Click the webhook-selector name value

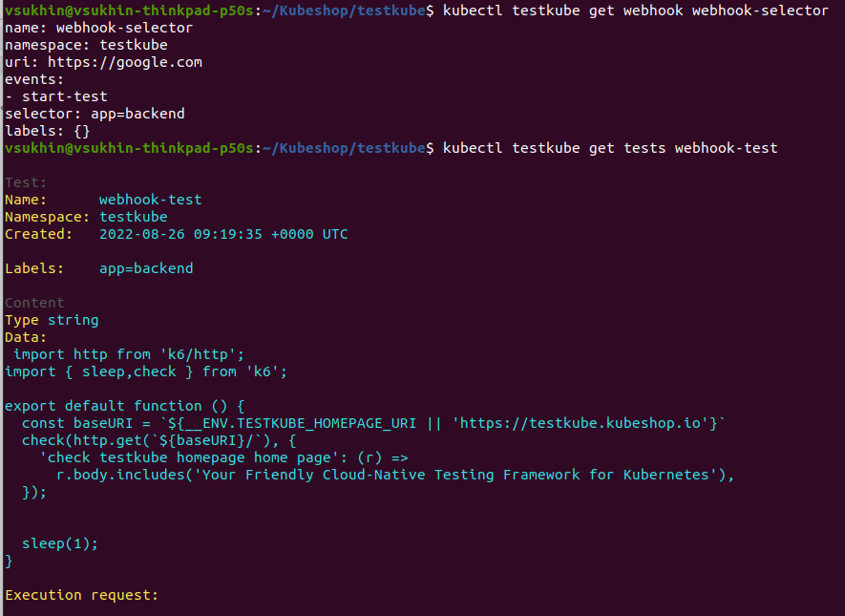pos(124,28)
